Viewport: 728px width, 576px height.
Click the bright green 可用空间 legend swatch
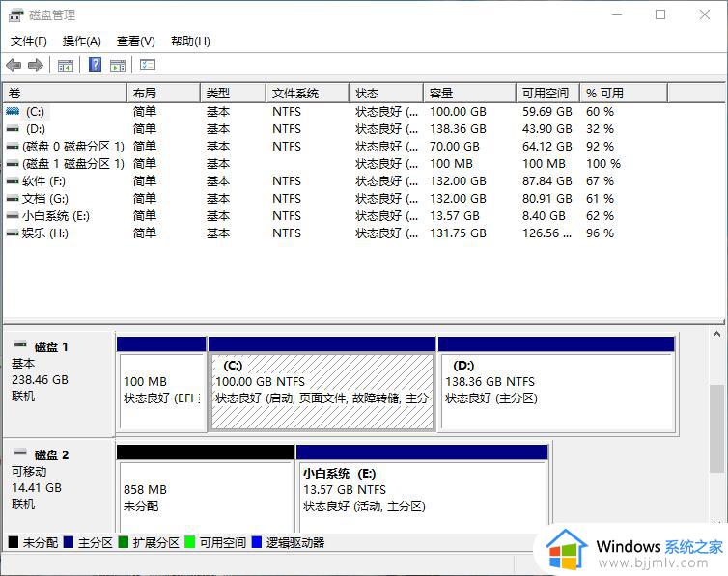click(189, 542)
